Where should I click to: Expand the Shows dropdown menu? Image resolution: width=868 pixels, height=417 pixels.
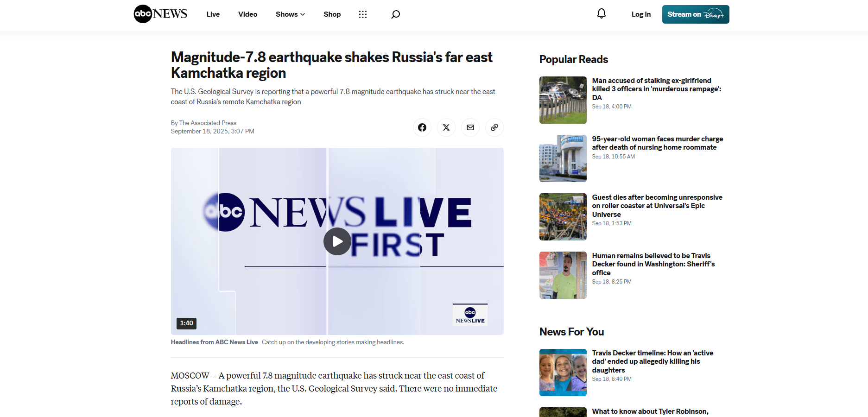point(290,14)
